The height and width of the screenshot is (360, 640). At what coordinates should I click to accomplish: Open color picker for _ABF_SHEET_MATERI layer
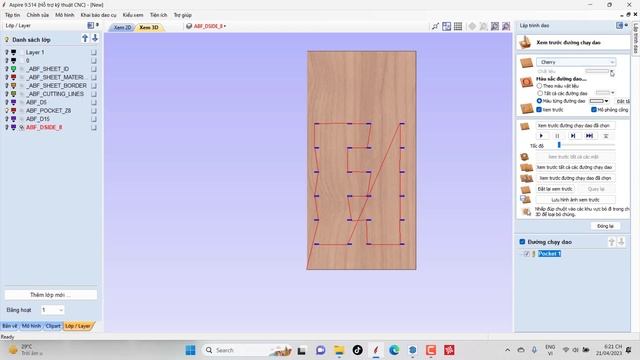pyautogui.click(x=13, y=77)
